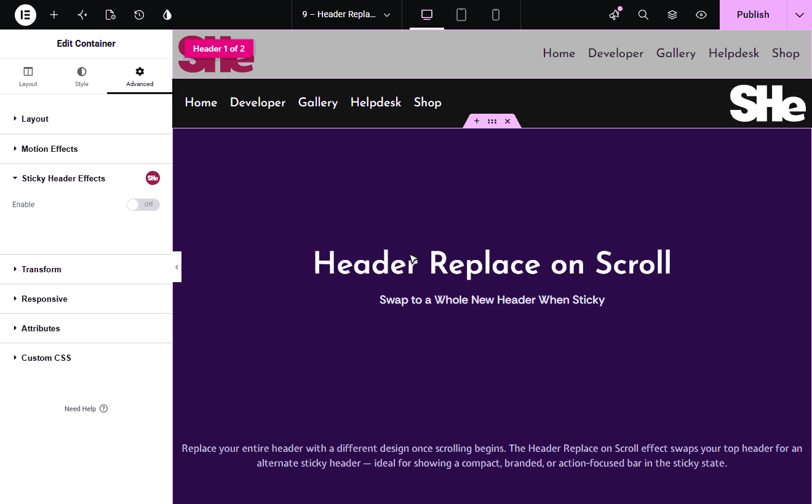The width and height of the screenshot is (812, 504).
Task: Select the 'Header Replace on Scroll' heading
Action: click(492, 264)
